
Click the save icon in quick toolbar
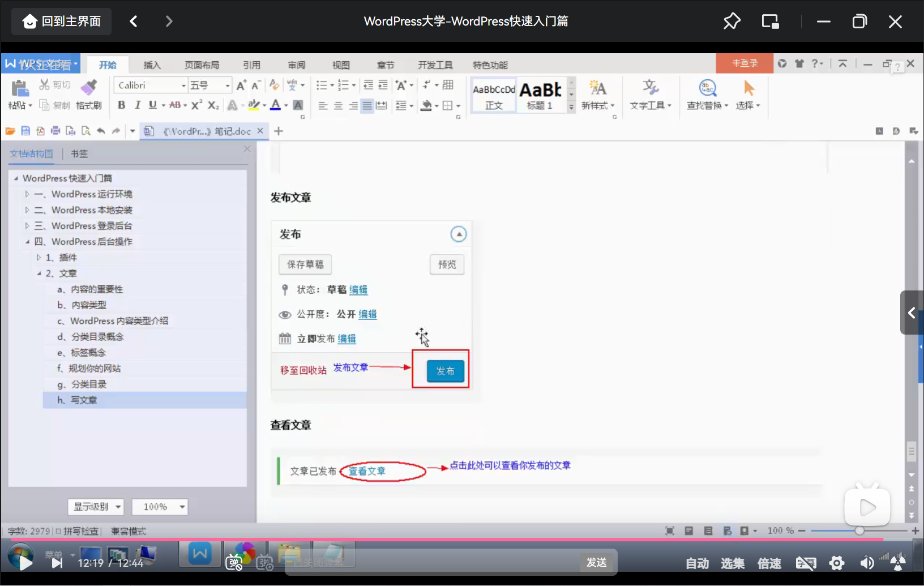pos(25,131)
